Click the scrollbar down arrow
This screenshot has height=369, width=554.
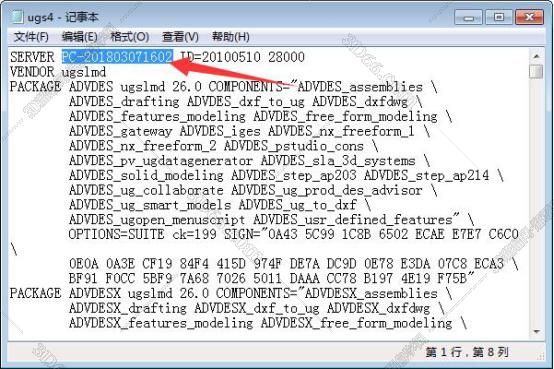point(536,331)
